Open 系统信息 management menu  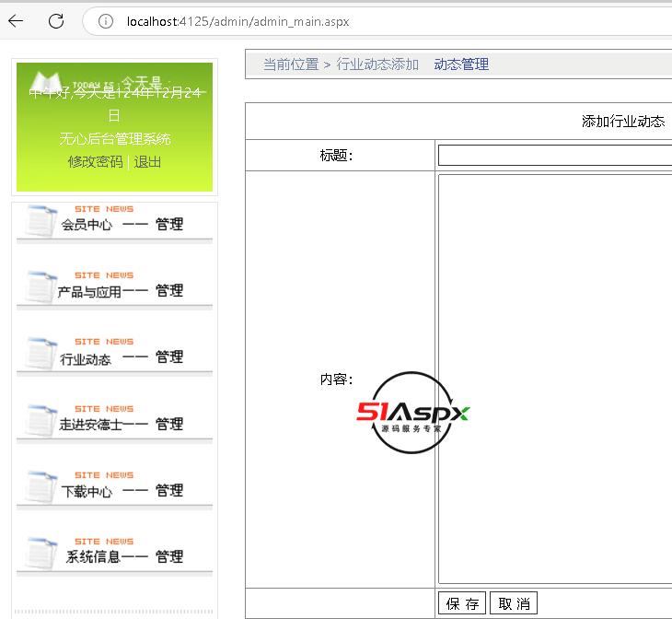tap(124, 557)
